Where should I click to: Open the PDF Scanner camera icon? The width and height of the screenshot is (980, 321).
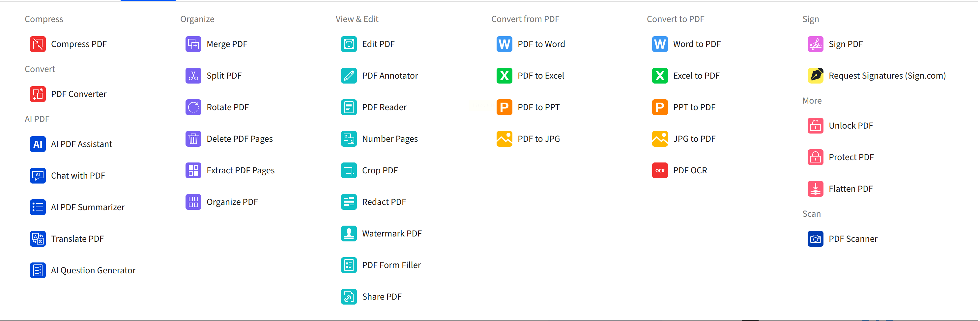[815, 238]
